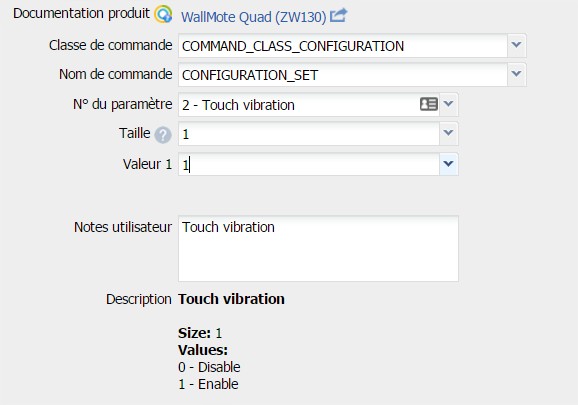Click the CONFIGURATION_SET field

pyautogui.click(x=343, y=75)
